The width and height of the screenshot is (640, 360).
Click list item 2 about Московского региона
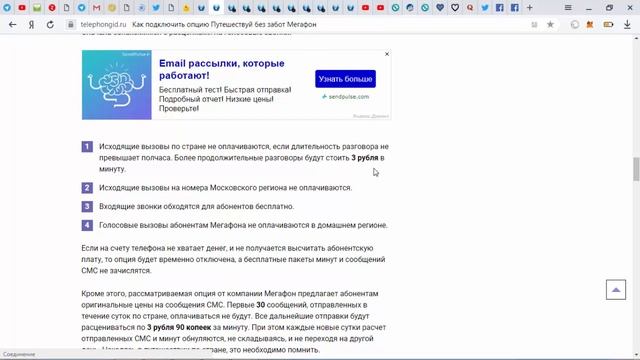pyautogui.click(x=225, y=188)
